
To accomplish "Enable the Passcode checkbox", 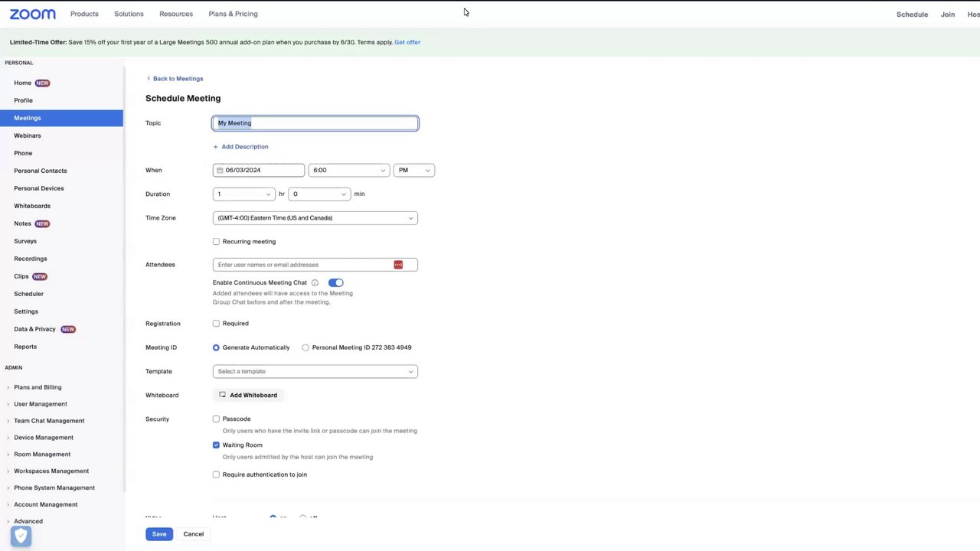I will pyautogui.click(x=216, y=419).
